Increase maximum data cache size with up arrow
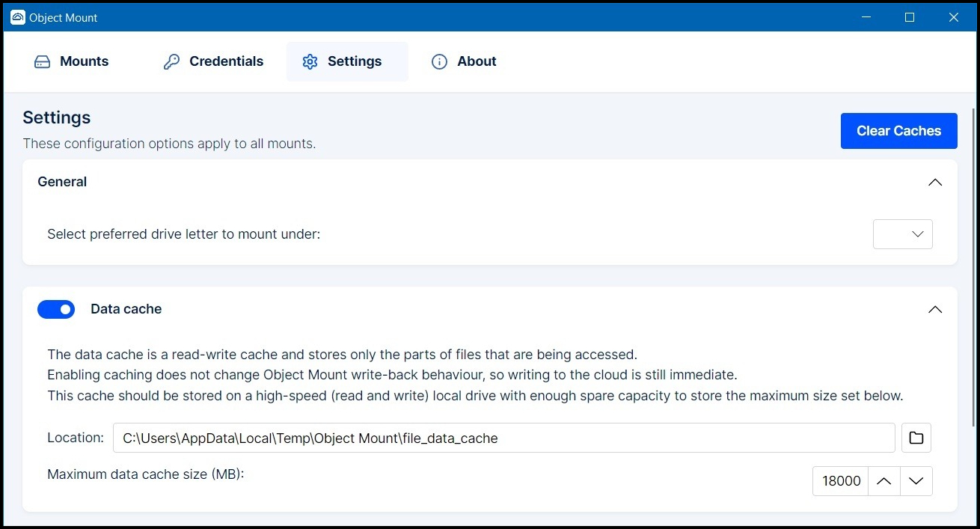 (x=883, y=481)
